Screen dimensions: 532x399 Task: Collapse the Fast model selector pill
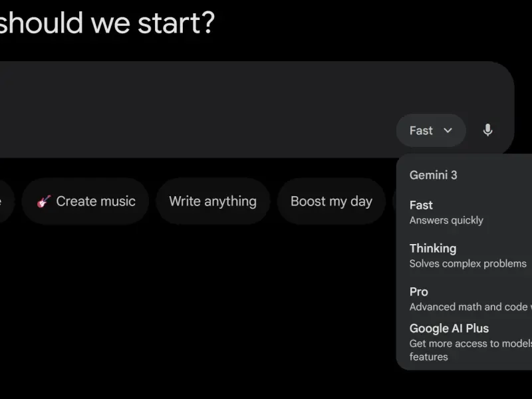[x=431, y=130]
